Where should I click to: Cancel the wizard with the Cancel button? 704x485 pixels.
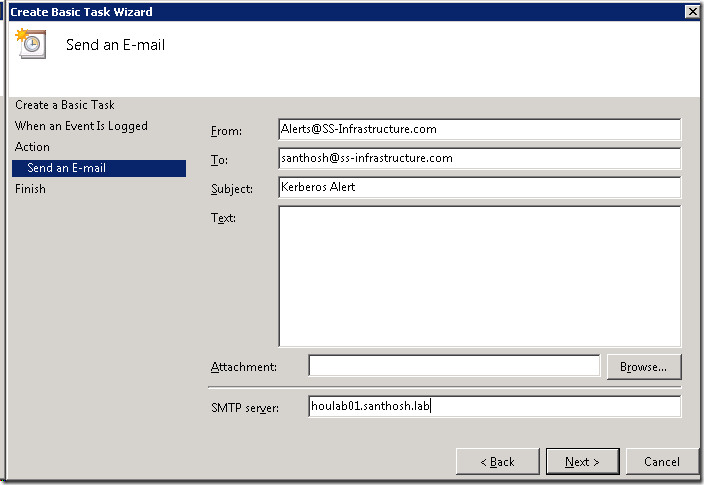[x=662, y=461]
